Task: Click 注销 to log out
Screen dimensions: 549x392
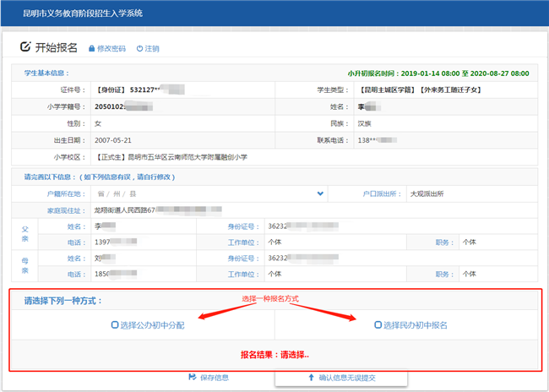Action: tap(152, 49)
